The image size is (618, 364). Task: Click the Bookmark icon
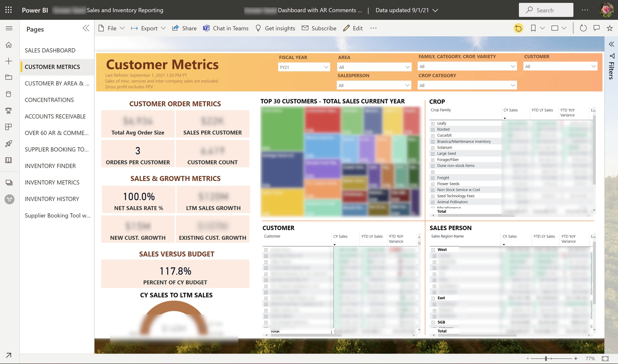(533, 28)
